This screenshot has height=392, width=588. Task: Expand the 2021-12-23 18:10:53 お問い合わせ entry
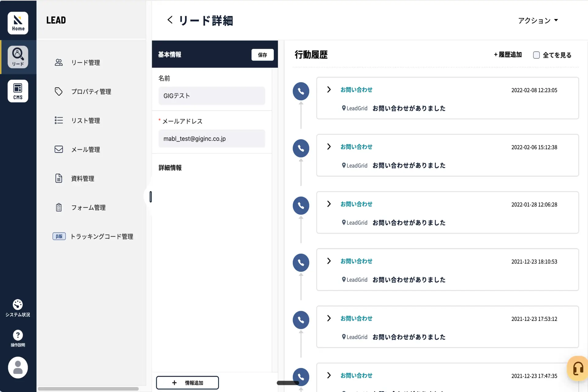tap(329, 261)
